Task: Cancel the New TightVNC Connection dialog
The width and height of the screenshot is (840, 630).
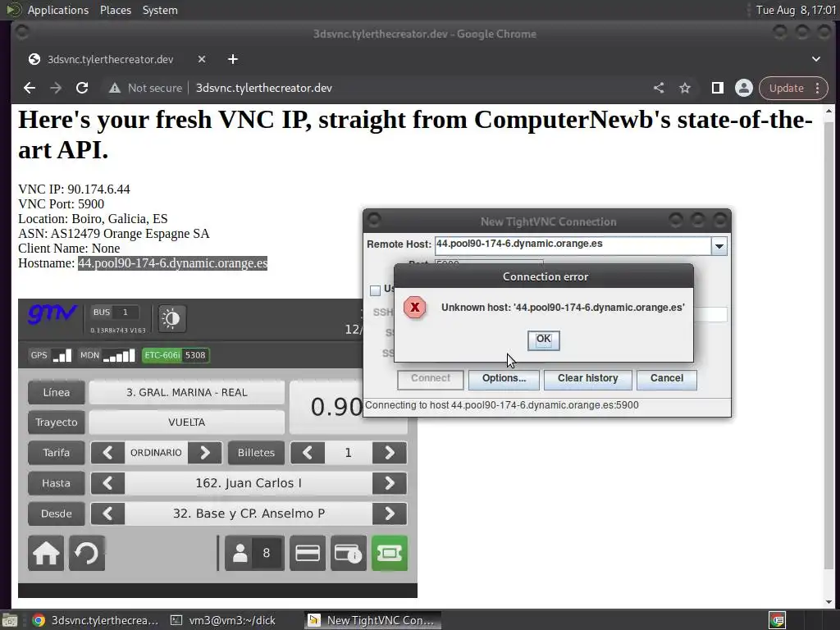Action: [666, 379]
